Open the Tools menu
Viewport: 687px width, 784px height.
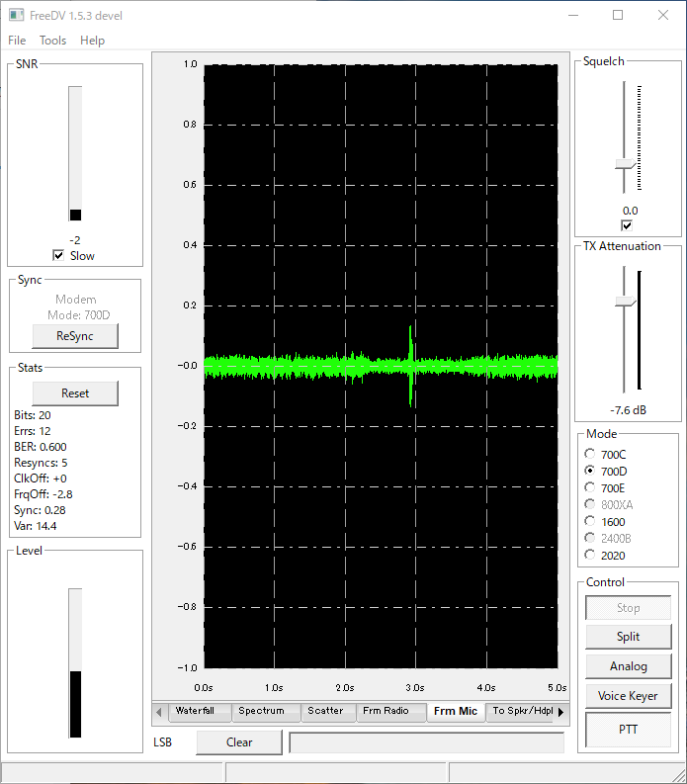pyautogui.click(x=53, y=41)
